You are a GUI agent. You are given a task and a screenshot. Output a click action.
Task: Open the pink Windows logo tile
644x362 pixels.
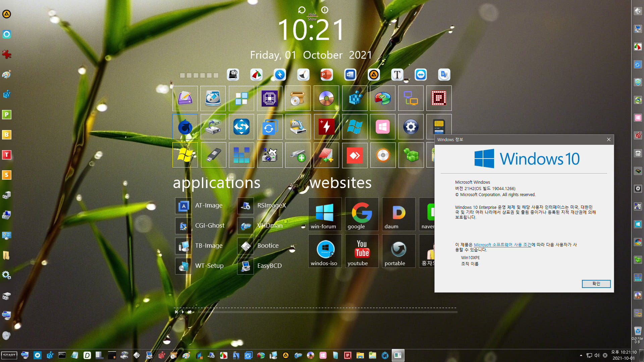tap(383, 127)
